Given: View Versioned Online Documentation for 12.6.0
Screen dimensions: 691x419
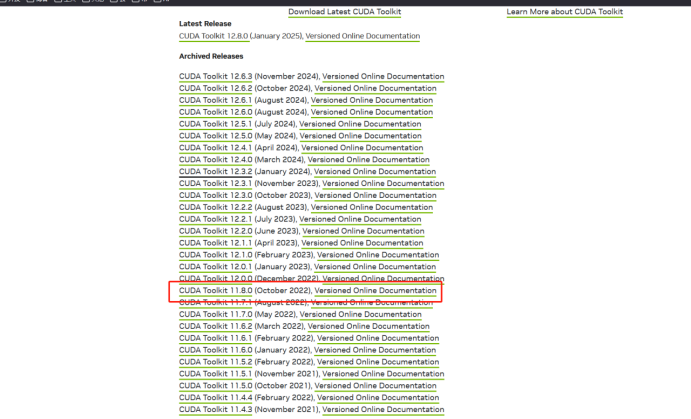Looking at the screenshot, I should (372, 112).
